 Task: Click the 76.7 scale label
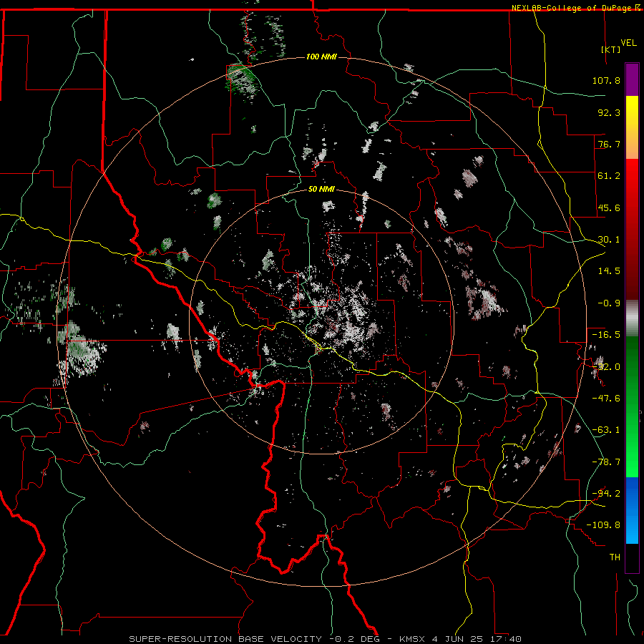(609, 144)
